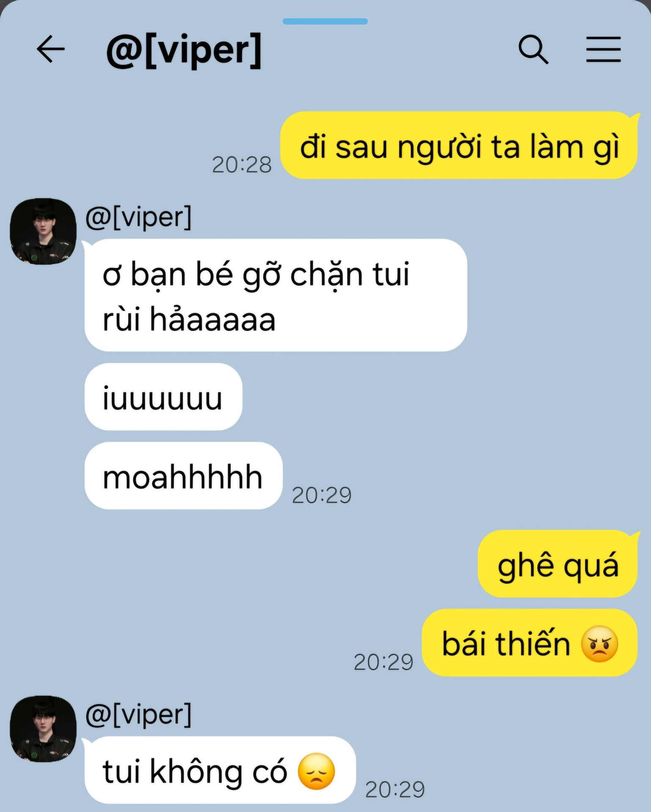This screenshot has height=812, width=651.
Task: Open viper's avatar beside first message
Action: point(43,232)
